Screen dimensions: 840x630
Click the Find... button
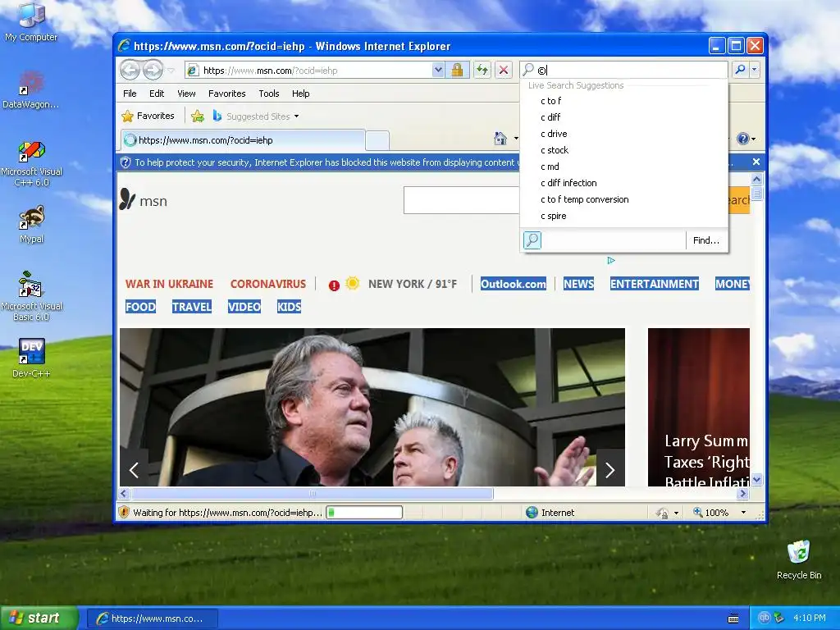[706, 240]
